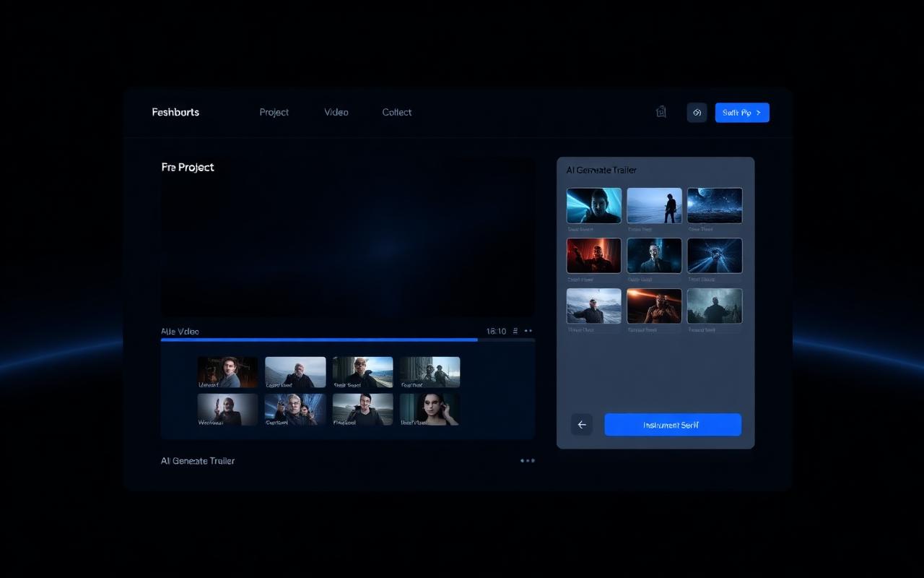This screenshot has width=924, height=578.
Task: Click the Fre Project heading
Action: 188,167
